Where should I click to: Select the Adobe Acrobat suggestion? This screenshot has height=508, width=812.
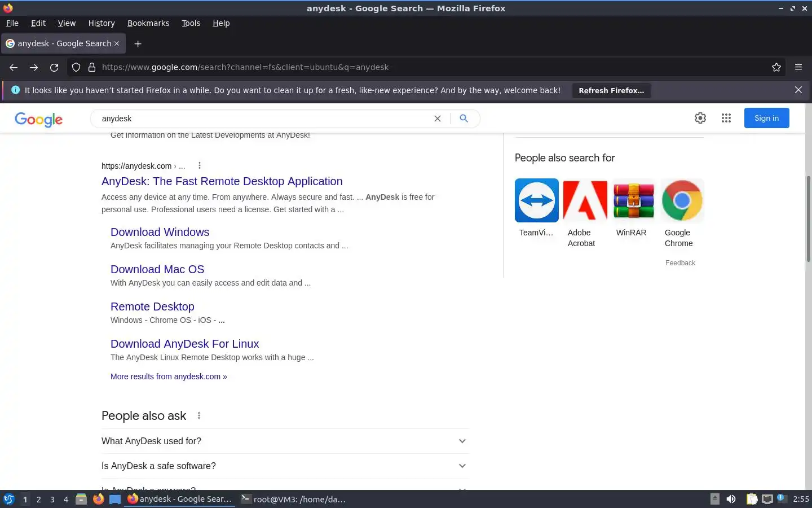point(585,200)
